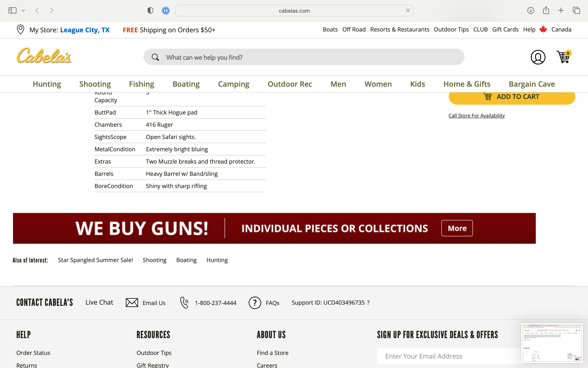Click the Canada maple leaf icon
Viewport: 588px width, 368px height.
(x=543, y=29)
